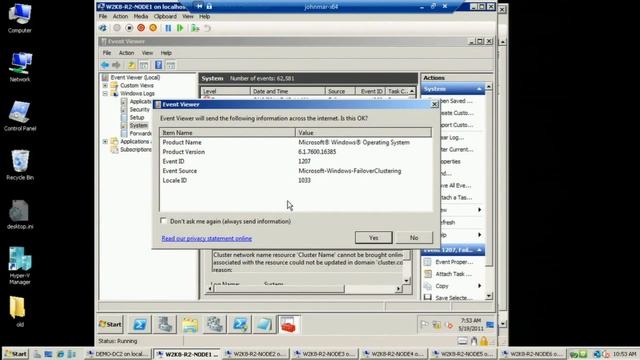Click Yes in Event Viewer dialog
640x360 pixels.
pyautogui.click(x=373, y=238)
